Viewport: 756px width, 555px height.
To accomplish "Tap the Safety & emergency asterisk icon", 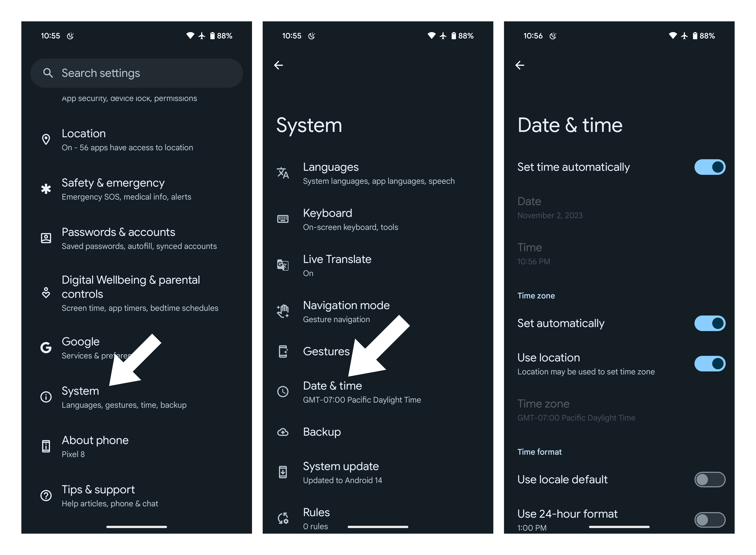I will (x=46, y=189).
